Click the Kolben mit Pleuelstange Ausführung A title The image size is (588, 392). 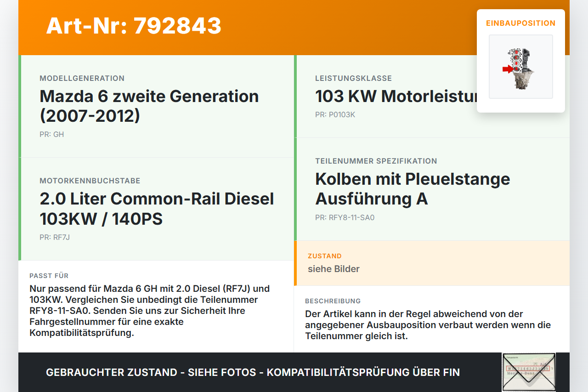(413, 189)
